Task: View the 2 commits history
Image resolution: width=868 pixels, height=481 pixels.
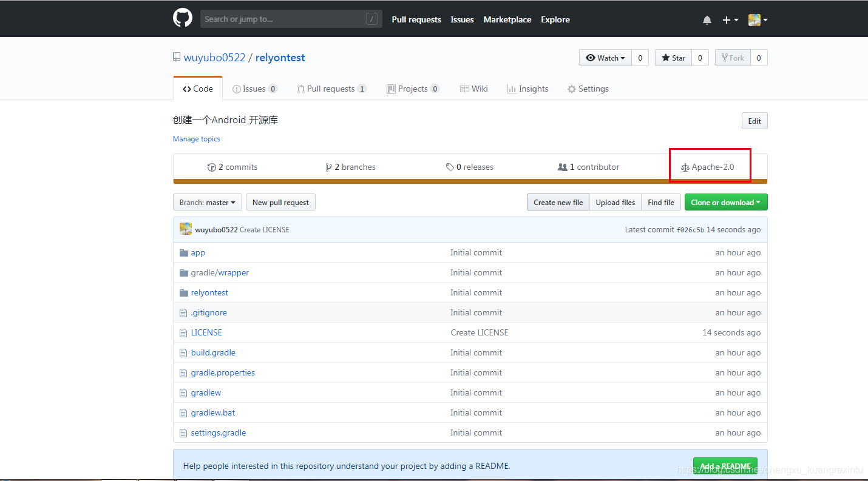Action: coord(232,167)
